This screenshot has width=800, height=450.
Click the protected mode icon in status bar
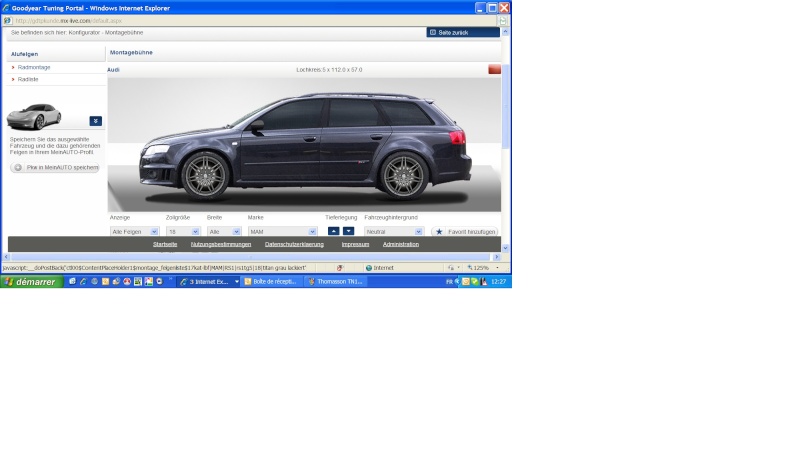tap(452, 268)
